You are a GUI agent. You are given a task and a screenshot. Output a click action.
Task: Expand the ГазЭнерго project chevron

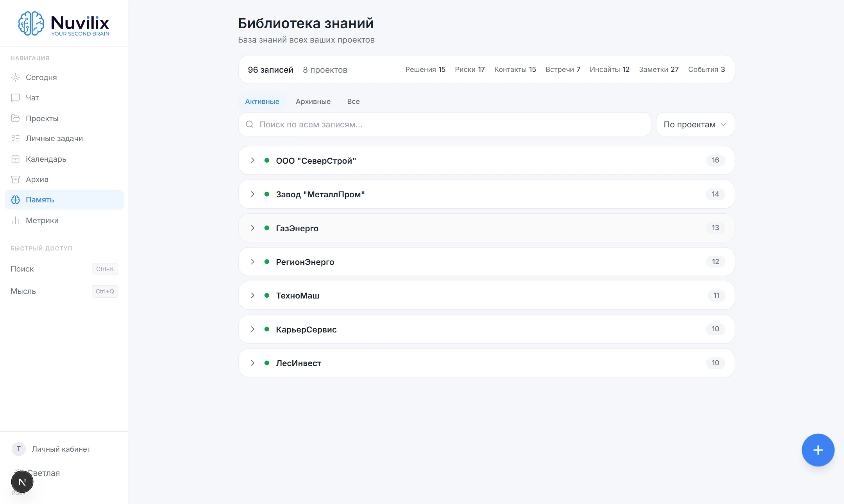tap(253, 228)
